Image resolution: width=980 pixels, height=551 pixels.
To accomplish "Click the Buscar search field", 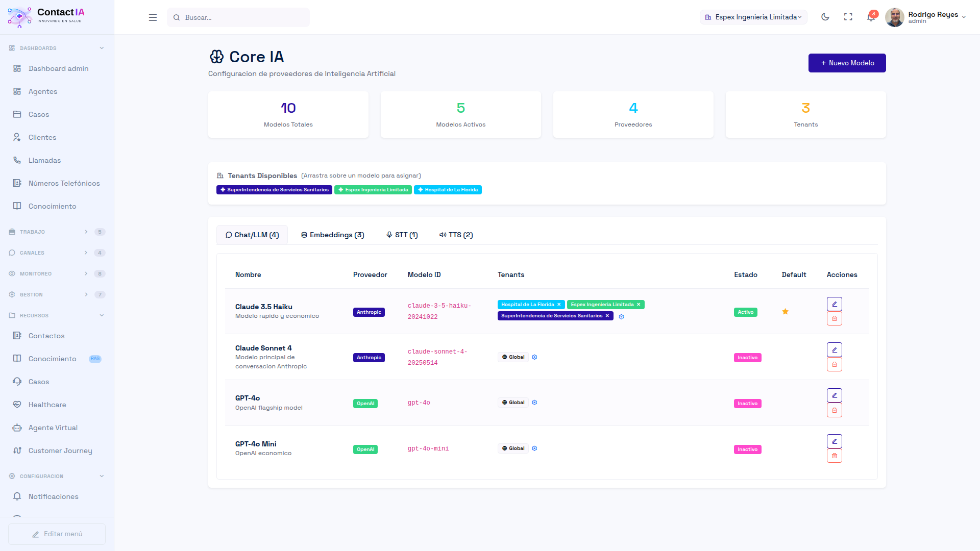I will [238, 17].
